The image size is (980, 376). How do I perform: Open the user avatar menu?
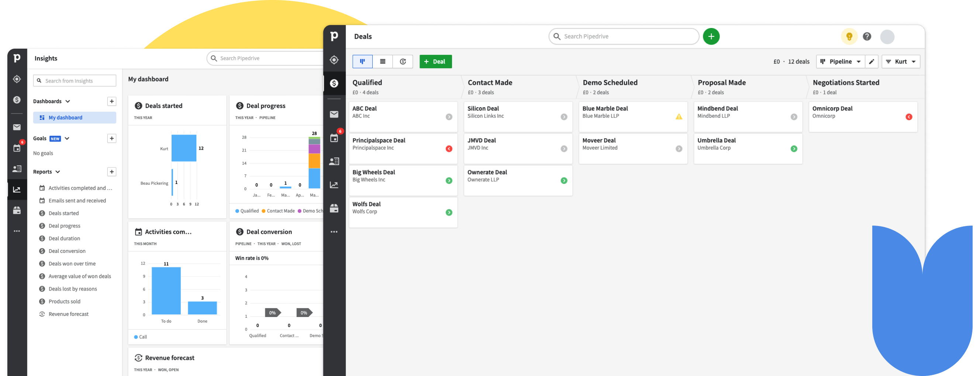pyautogui.click(x=887, y=36)
